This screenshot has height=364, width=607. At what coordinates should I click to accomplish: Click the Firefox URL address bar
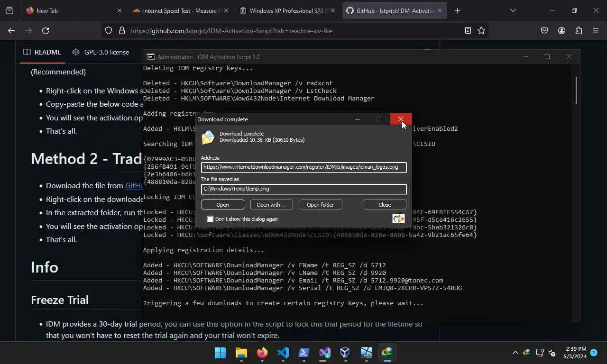(294, 30)
